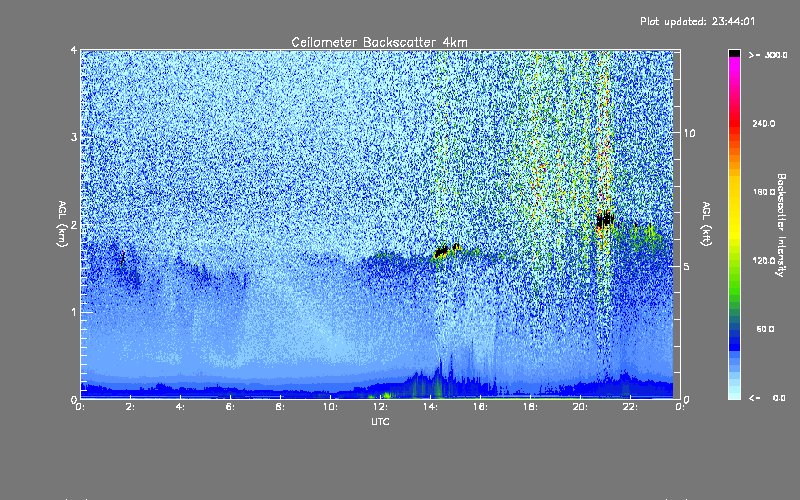Click the '1' label on left km axis
This screenshot has height=500, width=800.
click(74, 312)
